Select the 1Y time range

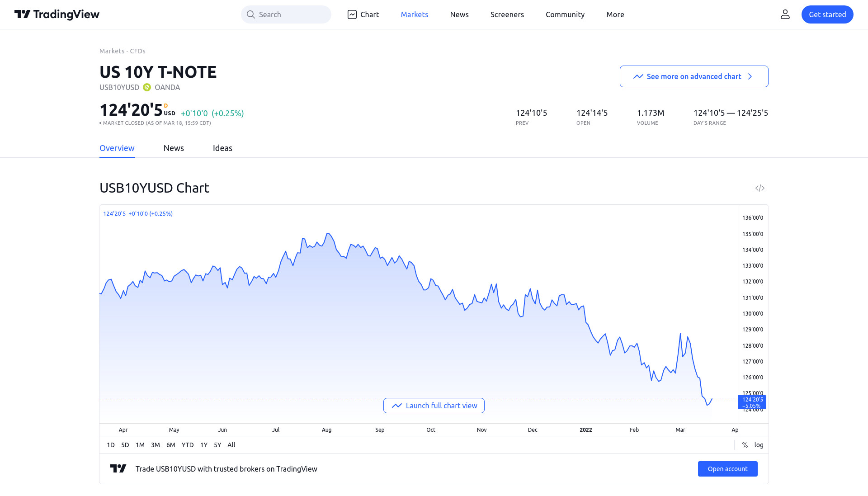tap(204, 445)
